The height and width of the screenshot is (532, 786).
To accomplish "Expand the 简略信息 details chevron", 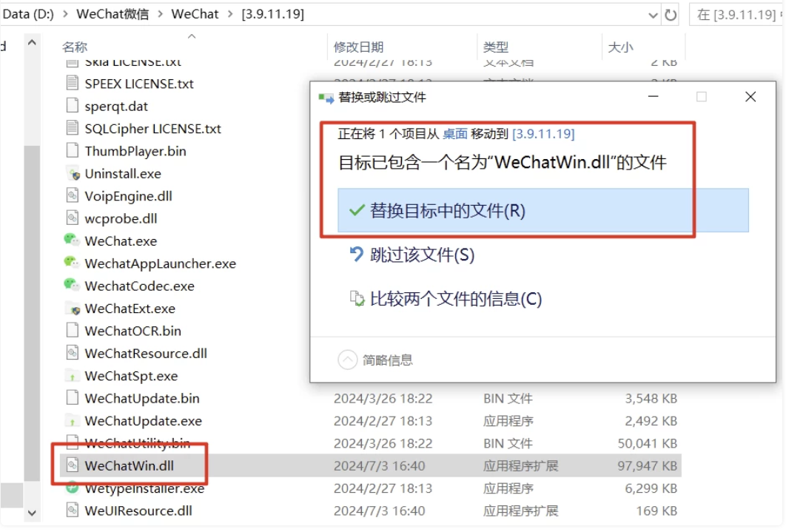I will click(347, 360).
